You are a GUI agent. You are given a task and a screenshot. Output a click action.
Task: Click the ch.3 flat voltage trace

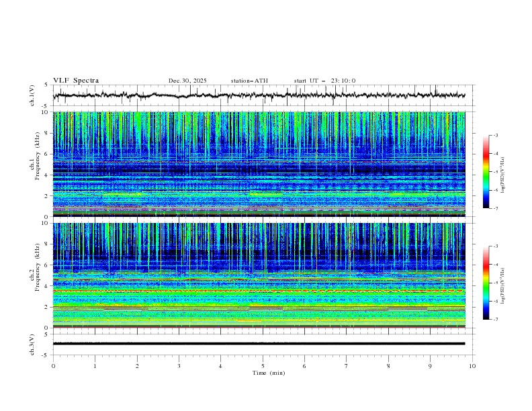pos(259,343)
